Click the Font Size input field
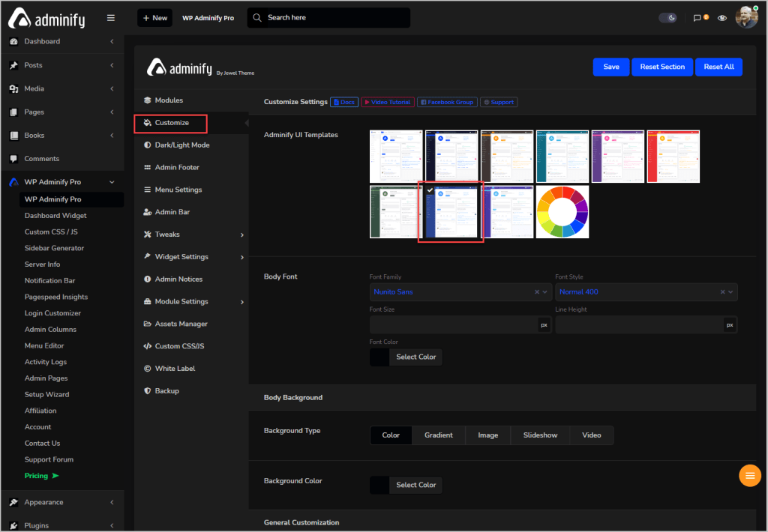 (454, 325)
